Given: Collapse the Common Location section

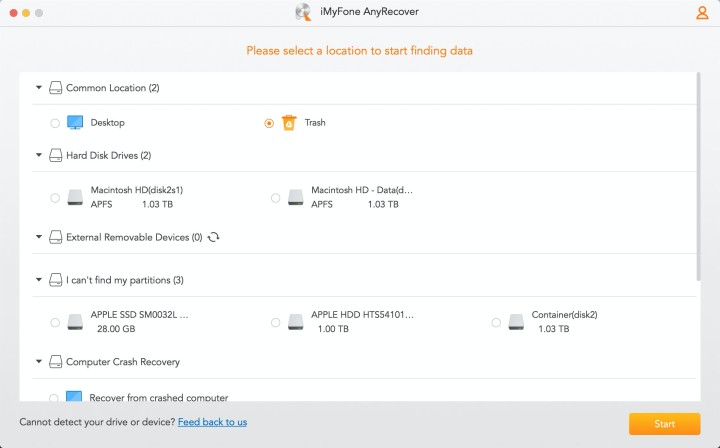Looking at the screenshot, I should coord(39,88).
